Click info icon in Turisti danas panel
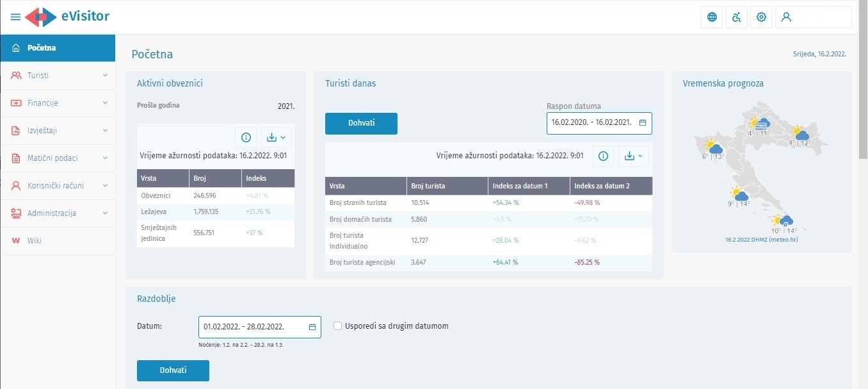 tap(603, 156)
